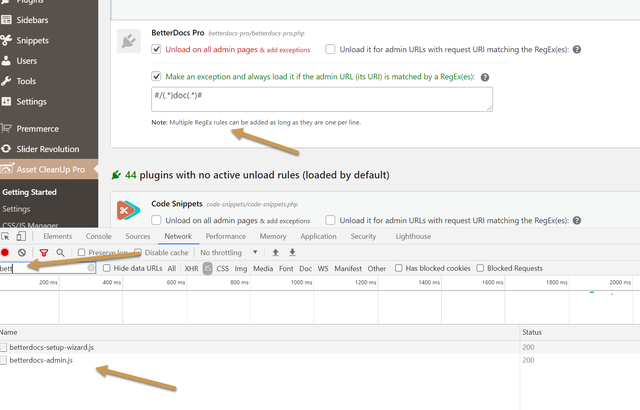Switch to the Sources tab
The width and height of the screenshot is (640, 410).
point(138,236)
